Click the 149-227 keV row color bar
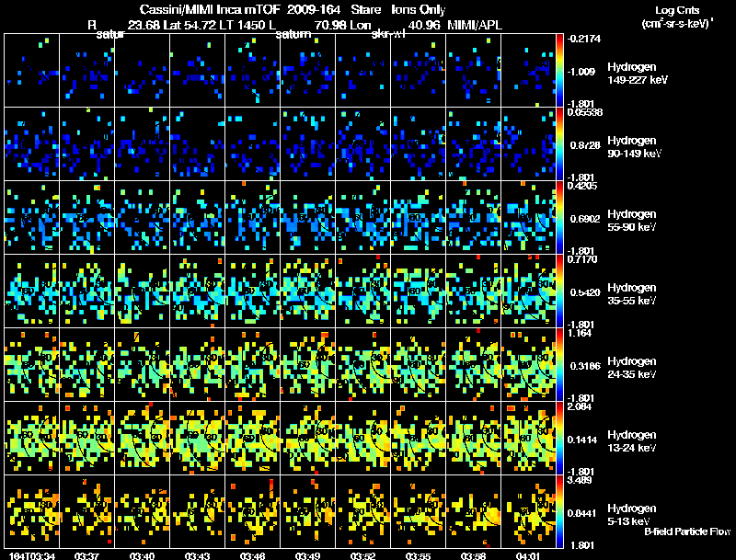The width and height of the screenshot is (736, 560). (x=559, y=71)
